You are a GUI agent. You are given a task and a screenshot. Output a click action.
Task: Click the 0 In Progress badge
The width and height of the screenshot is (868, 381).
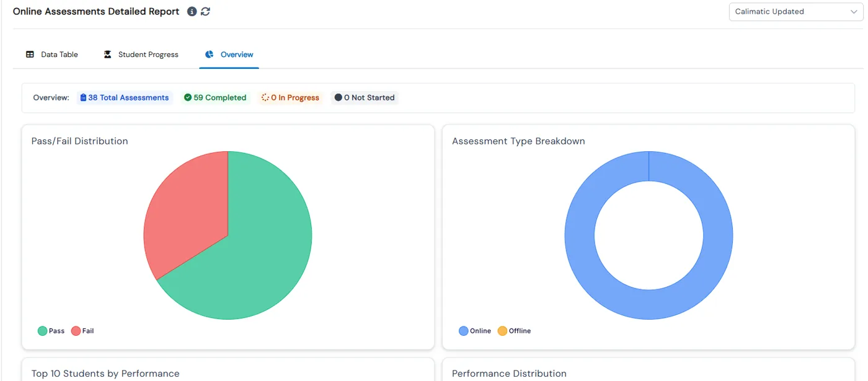(290, 98)
